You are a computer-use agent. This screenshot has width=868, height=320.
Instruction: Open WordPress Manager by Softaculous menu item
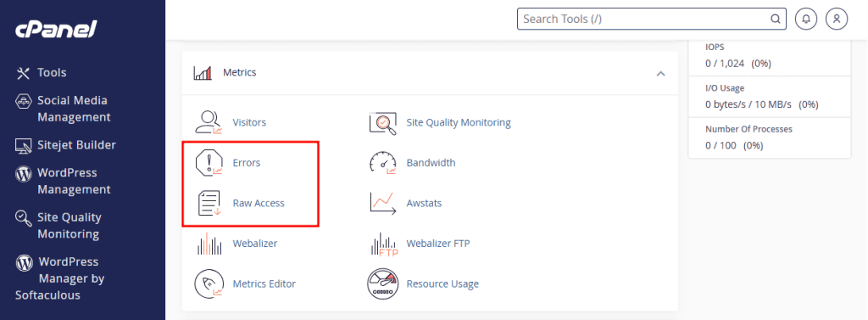click(x=60, y=278)
